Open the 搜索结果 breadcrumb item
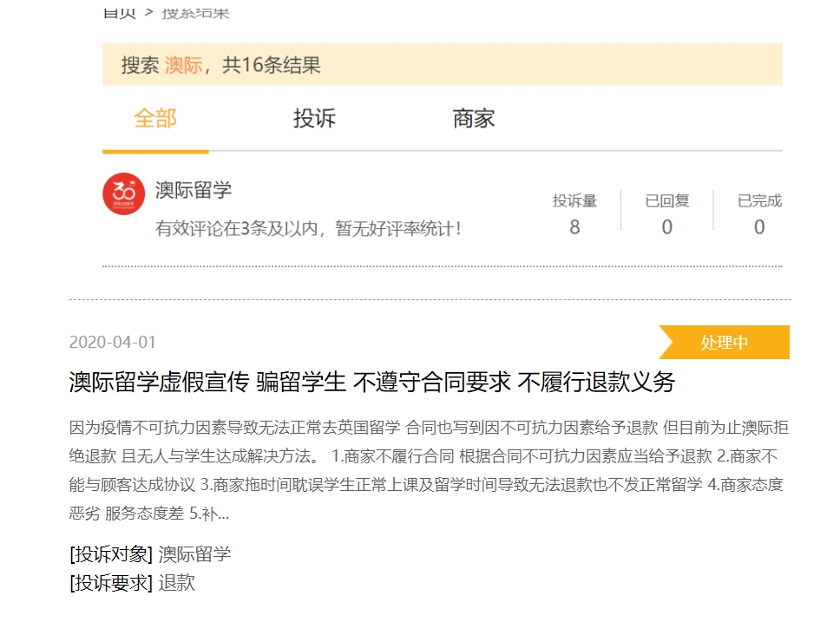This screenshot has height=622, width=840. [x=195, y=13]
